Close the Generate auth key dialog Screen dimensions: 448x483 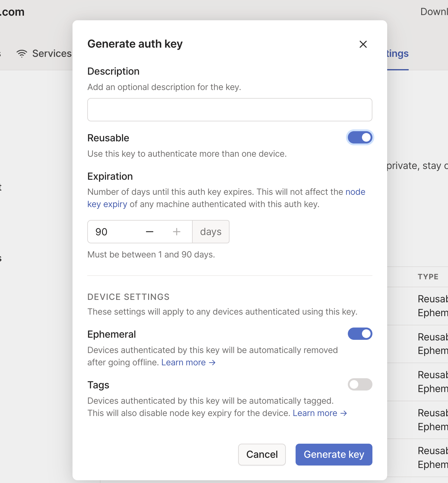[363, 44]
